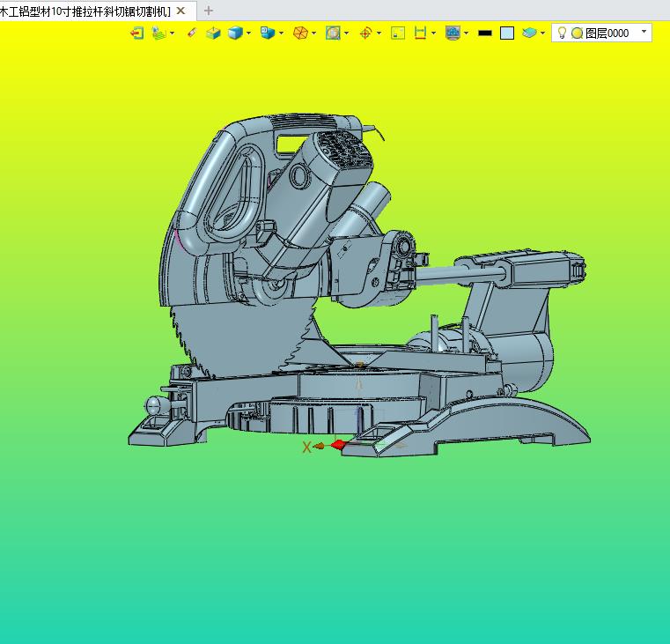The image size is (670, 644).
Task: Open the monitor display dropdown arrow
Action: [x=466, y=33]
